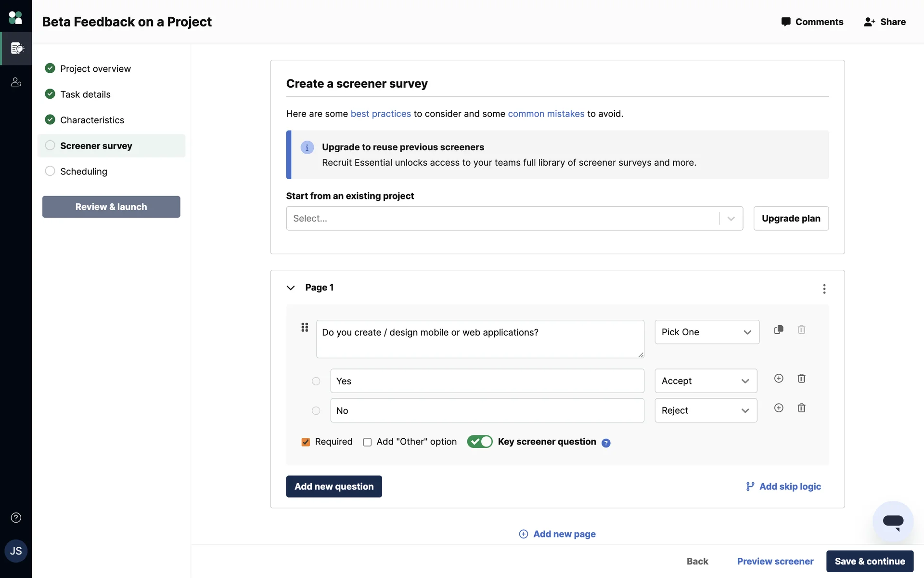Screen dimensions: 924x578
Task: Open the Pick One question type dropdown
Action: [x=706, y=332]
